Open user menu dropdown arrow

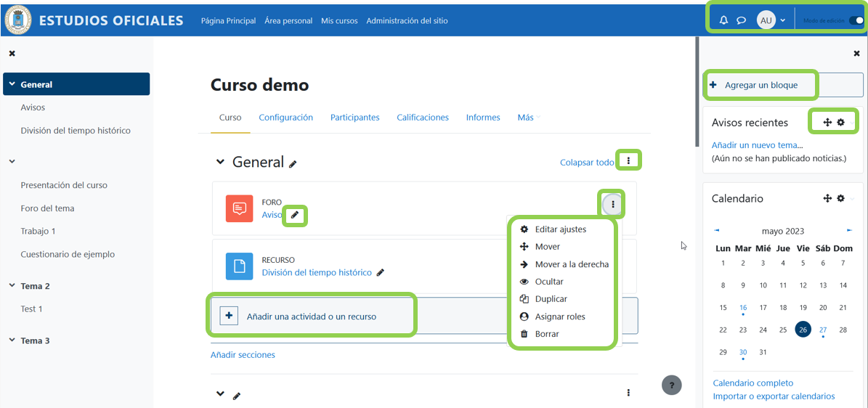click(x=782, y=20)
